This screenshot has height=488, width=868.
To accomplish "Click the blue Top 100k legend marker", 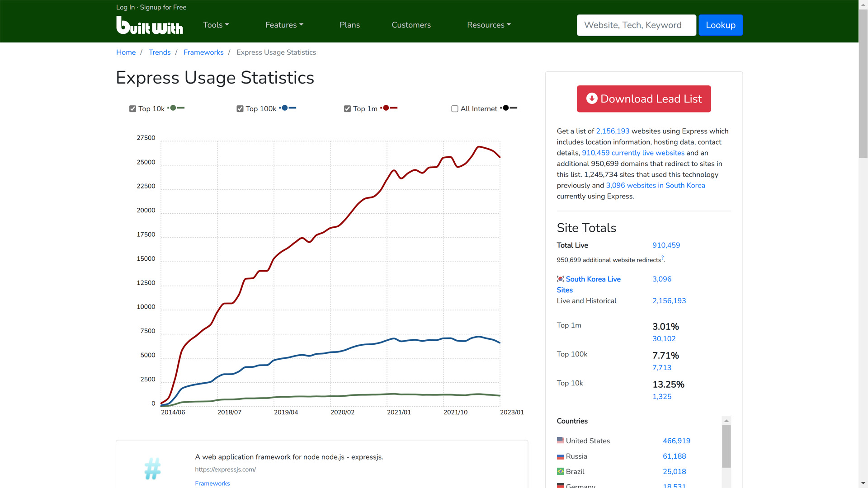I will click(x=288, y=108).
